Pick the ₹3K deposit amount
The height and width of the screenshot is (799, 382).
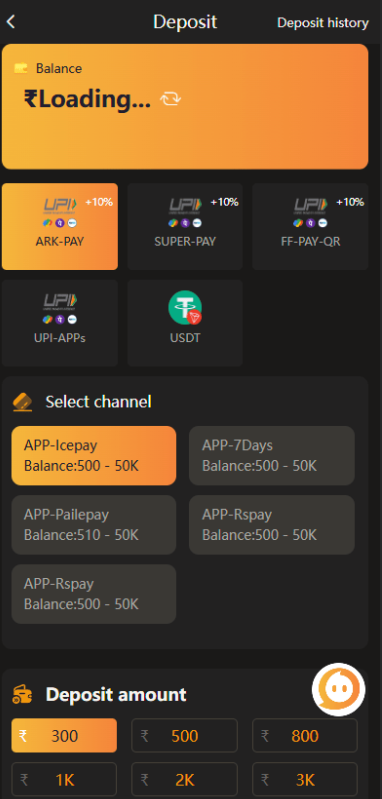coord(305,779)
